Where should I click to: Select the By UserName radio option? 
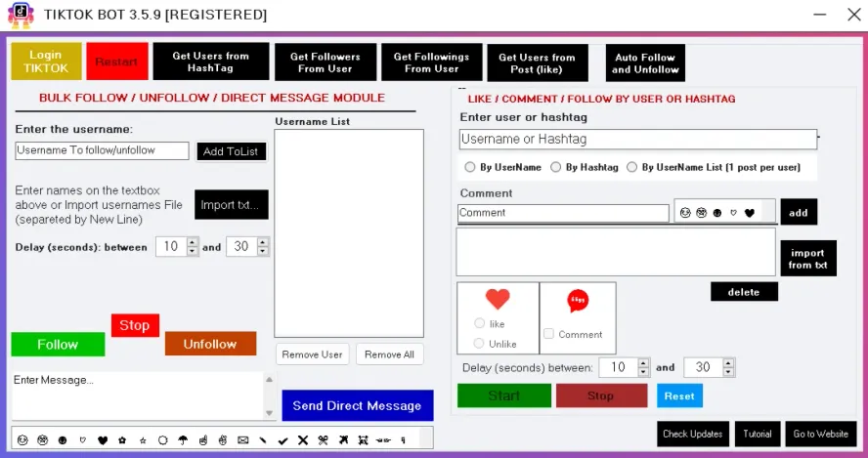(470, 167)
